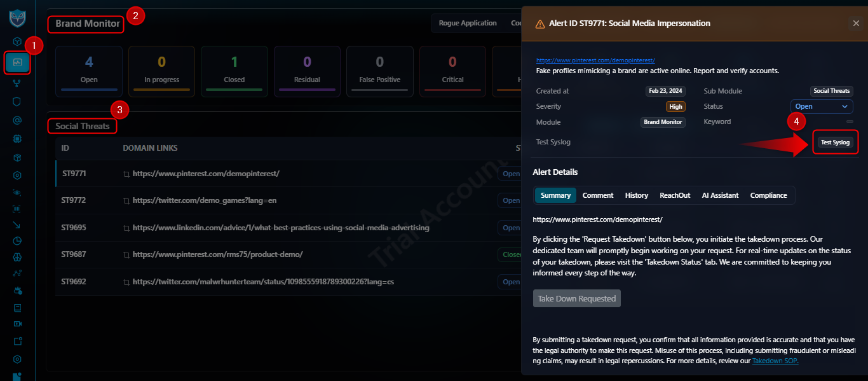Click the owl logo at sidebar top
Viewport: 868px width, 381px height.
[18, 17]
